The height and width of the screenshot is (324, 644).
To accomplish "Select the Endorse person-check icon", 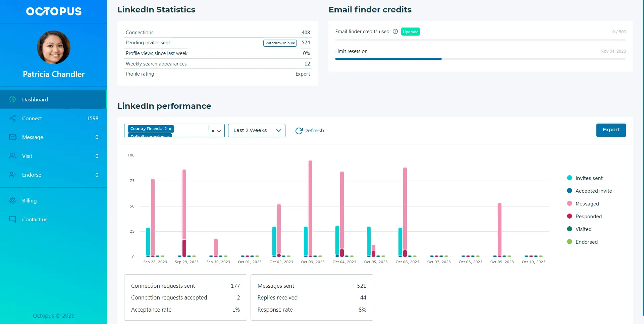I will coord(12,175).
